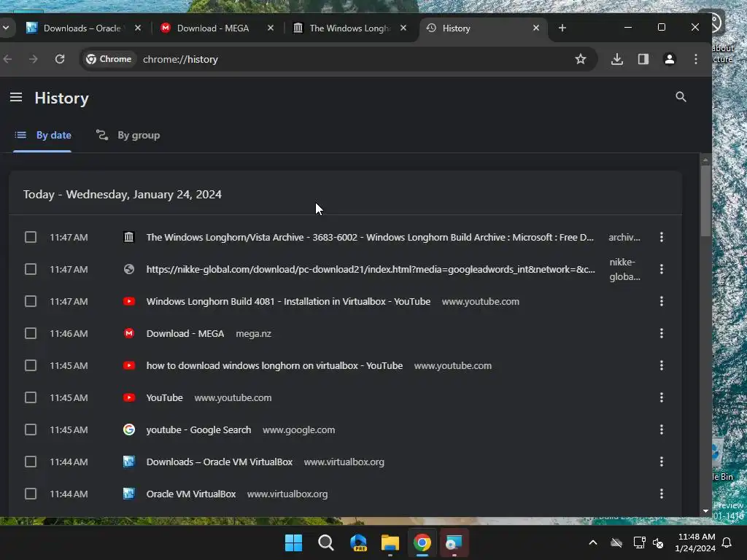Close the Windows Longhorn archive tab

(x=403, y=28)
